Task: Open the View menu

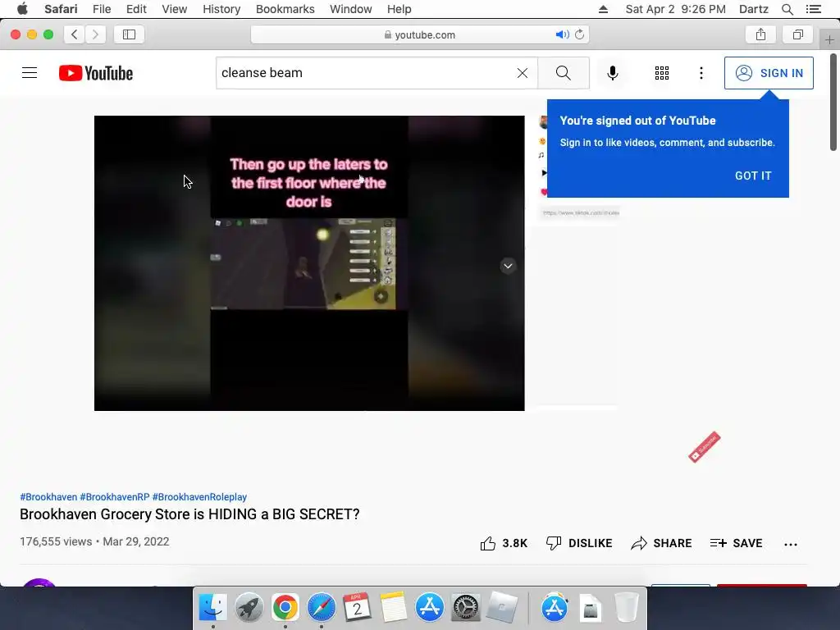Action: click(175, 9)
